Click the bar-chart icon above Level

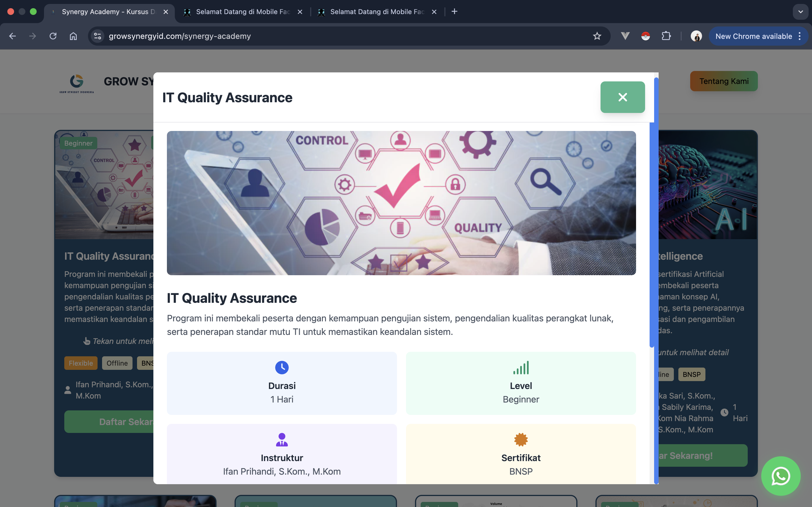[521, 367]
